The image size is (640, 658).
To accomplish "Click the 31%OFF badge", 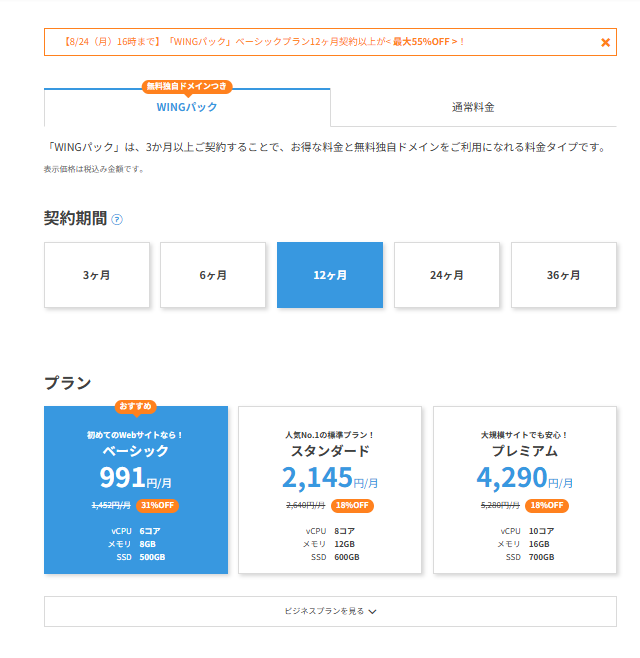I will tap(157, 505).
